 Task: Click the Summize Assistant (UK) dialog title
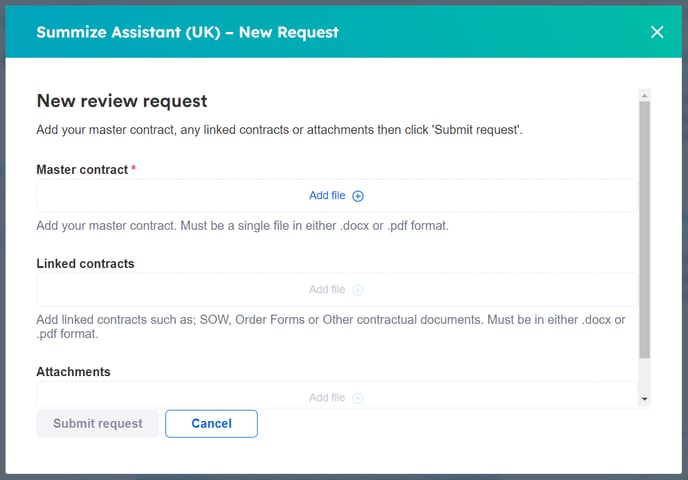tap(187, 32)
